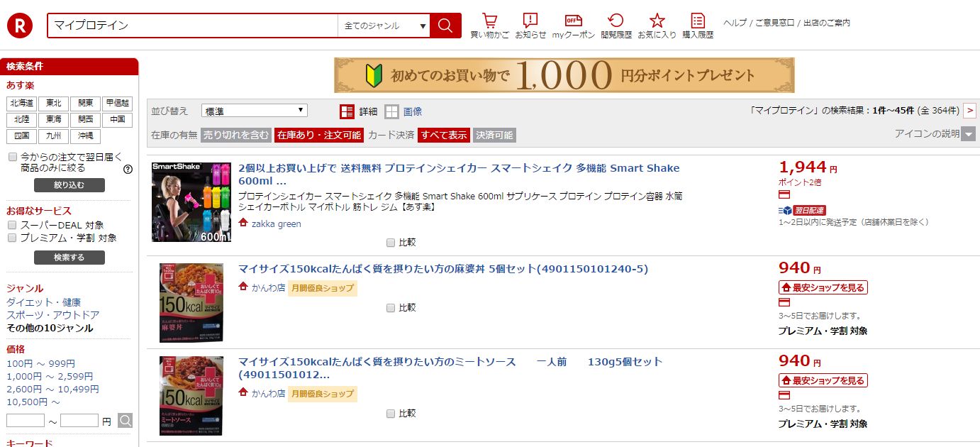This screenshot has width=980, height=447.
Task: Switch to detailed list view icon
Action: tap(347, 111)
